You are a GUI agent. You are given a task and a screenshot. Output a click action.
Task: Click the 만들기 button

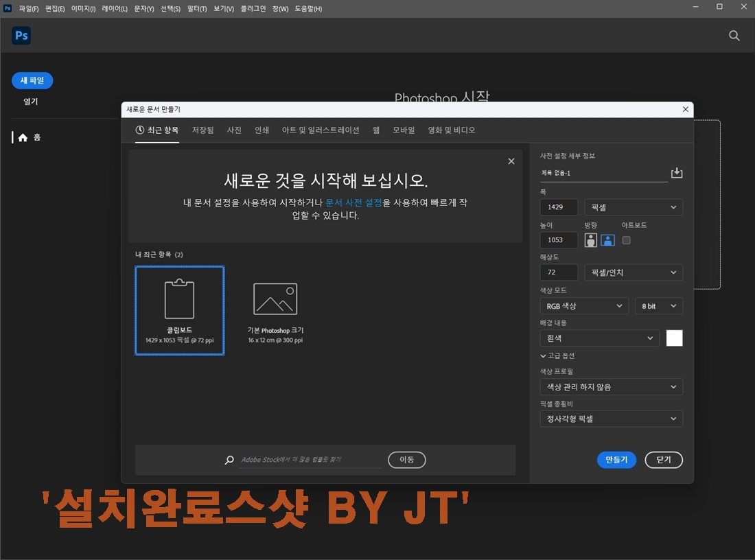click(x=616, y=460)
